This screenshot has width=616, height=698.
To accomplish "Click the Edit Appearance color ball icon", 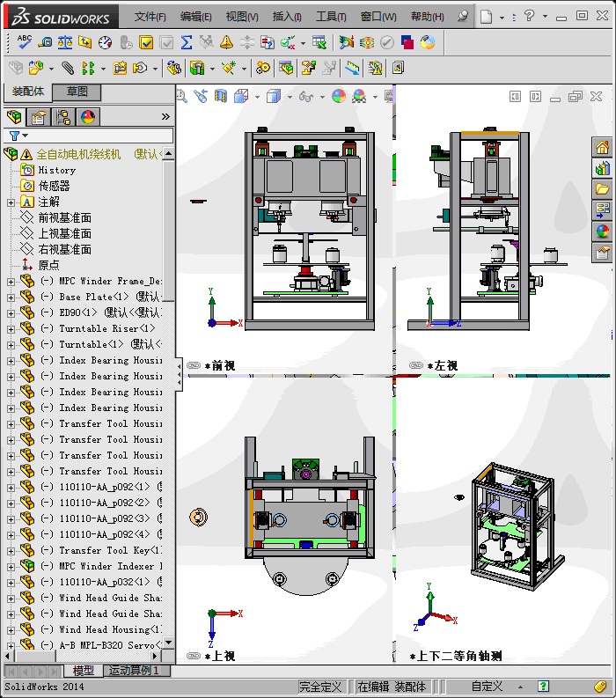I will tap(339, 96).
